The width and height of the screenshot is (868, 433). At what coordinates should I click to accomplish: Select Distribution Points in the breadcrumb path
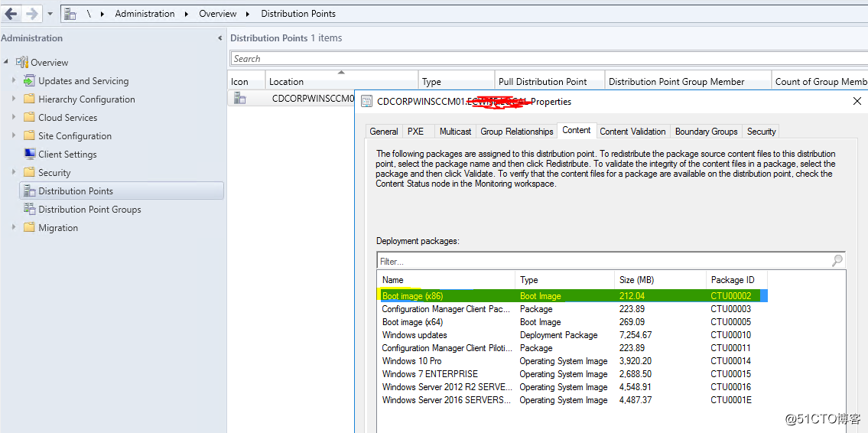click(298, 14)
